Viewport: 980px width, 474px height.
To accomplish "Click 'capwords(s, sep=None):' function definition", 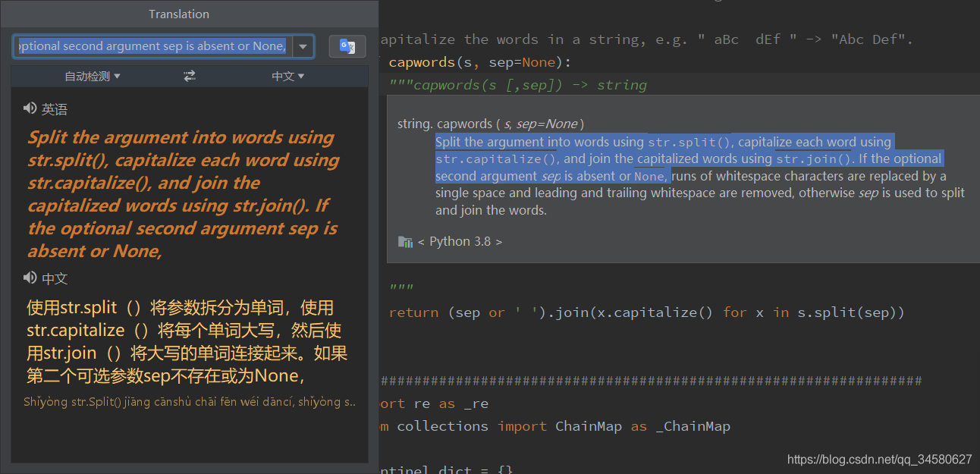I will 480,62.
